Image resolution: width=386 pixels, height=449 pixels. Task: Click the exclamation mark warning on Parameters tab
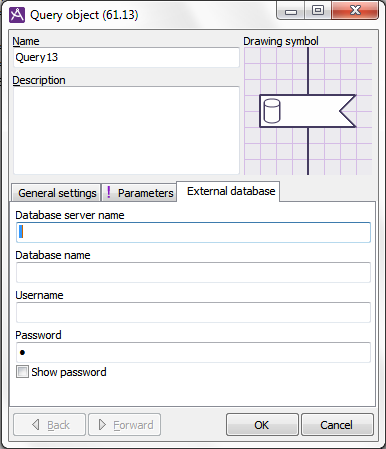108,193
